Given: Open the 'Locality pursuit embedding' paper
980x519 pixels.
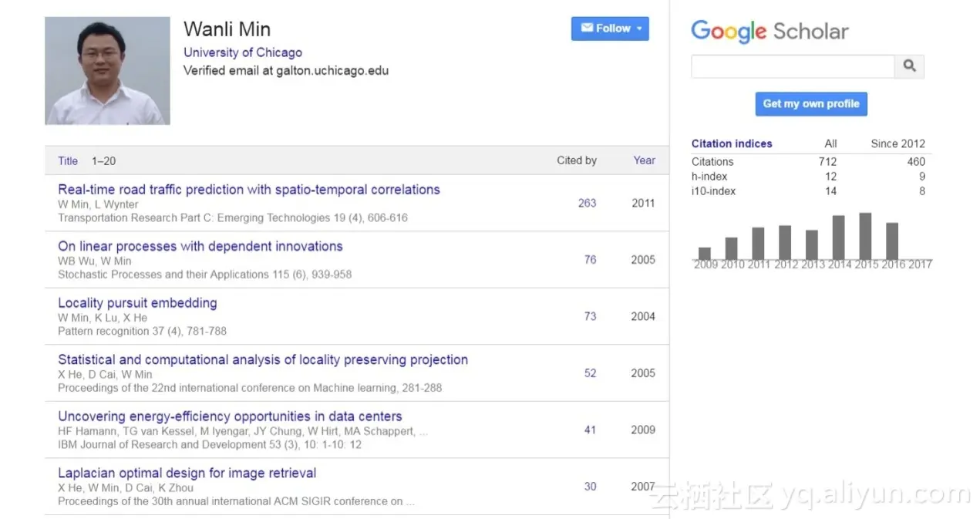Looking at the screenshot, I should (x=137, y=303).
